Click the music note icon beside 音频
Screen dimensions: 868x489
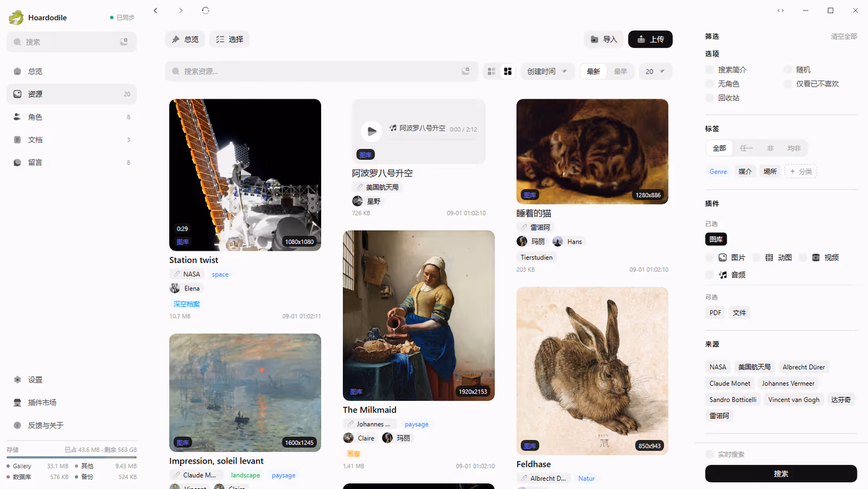(x=723, y=274)
